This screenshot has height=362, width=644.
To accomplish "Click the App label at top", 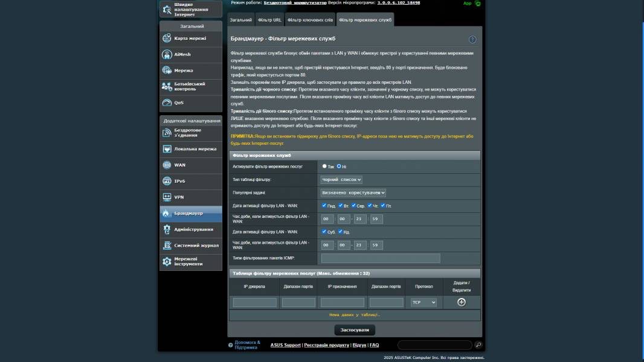I will click(468, 3).
